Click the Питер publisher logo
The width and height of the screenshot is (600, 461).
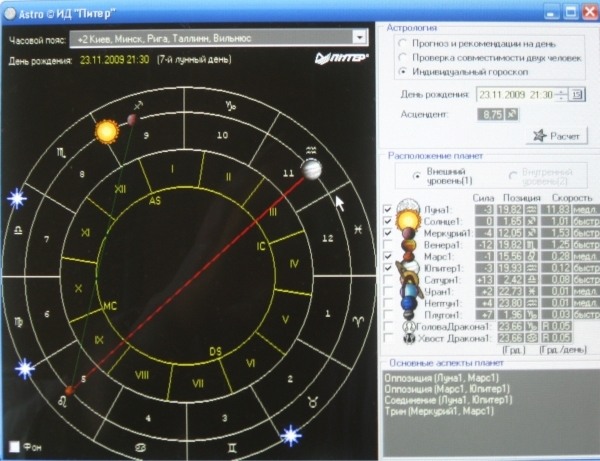tap(341, 58)
